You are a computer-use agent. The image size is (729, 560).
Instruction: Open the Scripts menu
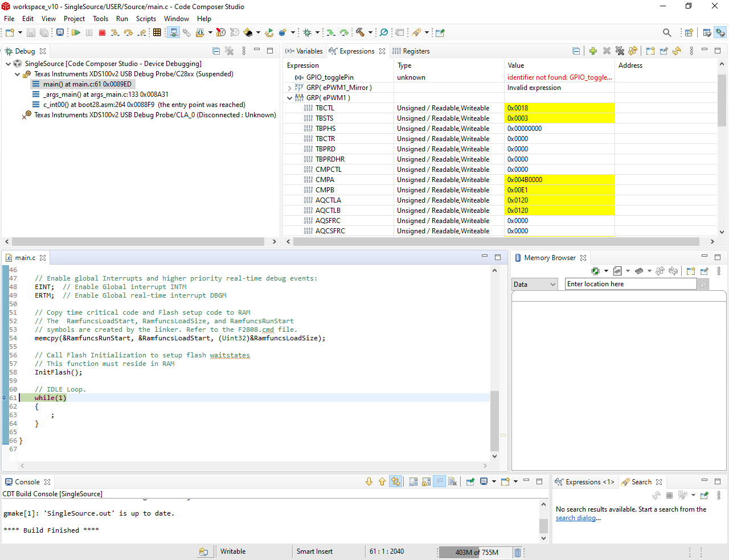coord(146,19)
